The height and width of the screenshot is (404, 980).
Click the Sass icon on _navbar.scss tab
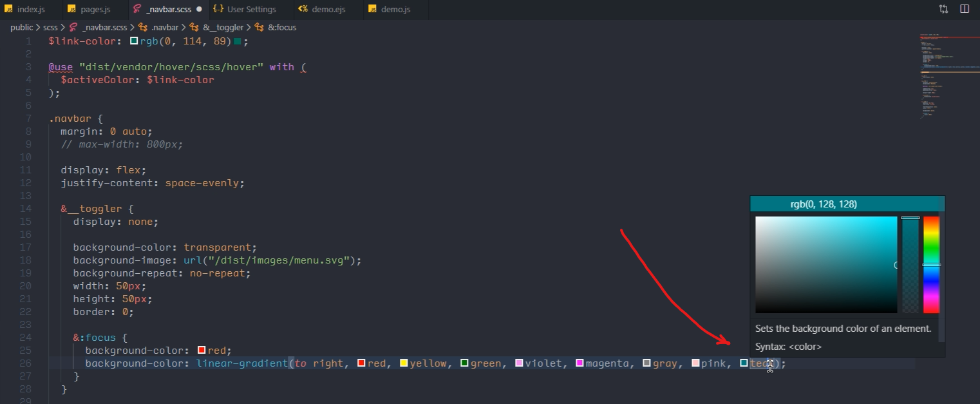click(x=135, y=9)
